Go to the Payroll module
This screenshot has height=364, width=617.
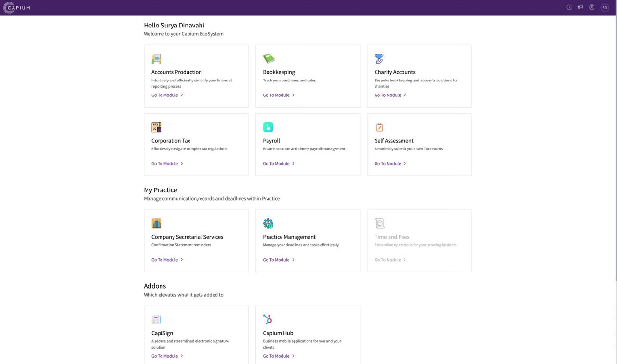279,164
